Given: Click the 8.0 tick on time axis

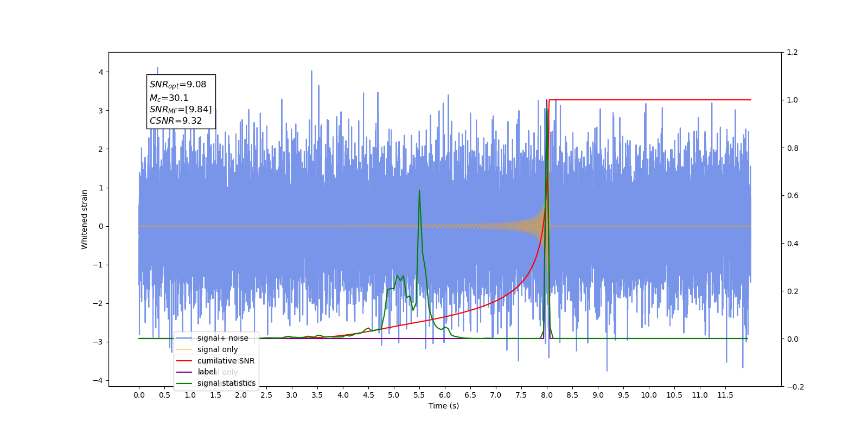Looking at the screenshot, I should tap(547, 395).
